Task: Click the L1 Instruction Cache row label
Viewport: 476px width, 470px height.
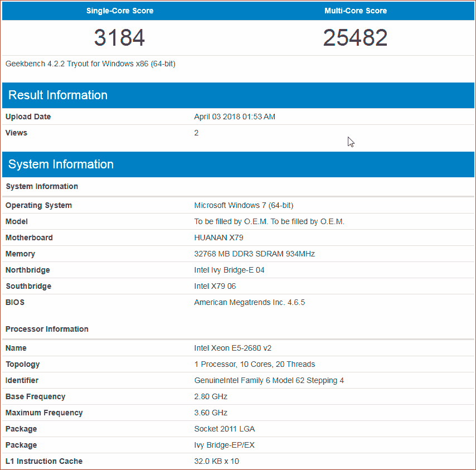Action: click(x=44, y=461)
